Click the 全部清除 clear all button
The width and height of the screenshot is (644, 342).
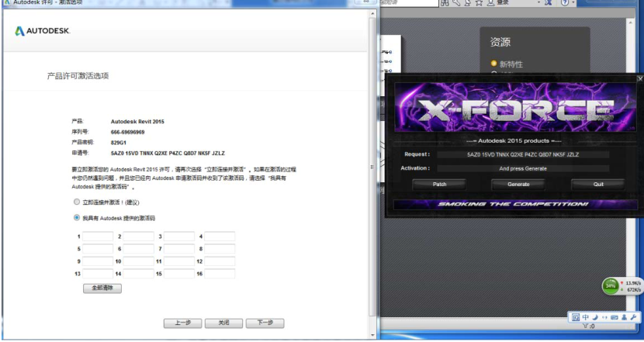[102, 288]
